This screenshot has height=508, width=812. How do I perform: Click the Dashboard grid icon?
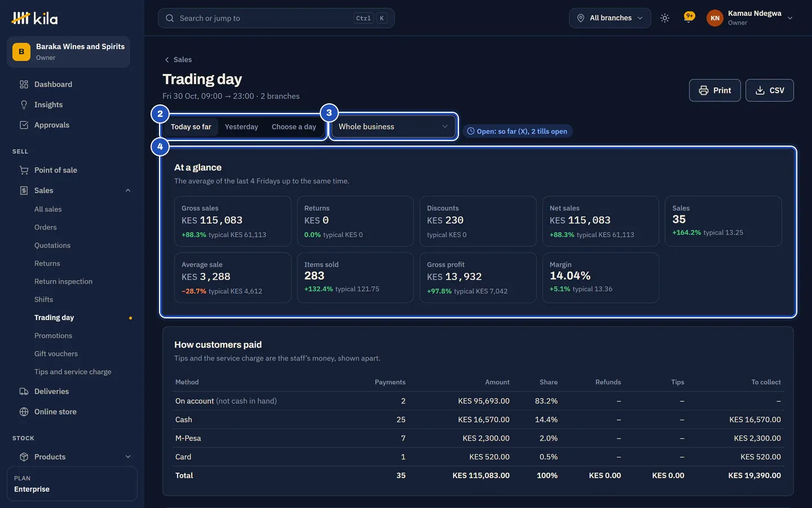24,84
